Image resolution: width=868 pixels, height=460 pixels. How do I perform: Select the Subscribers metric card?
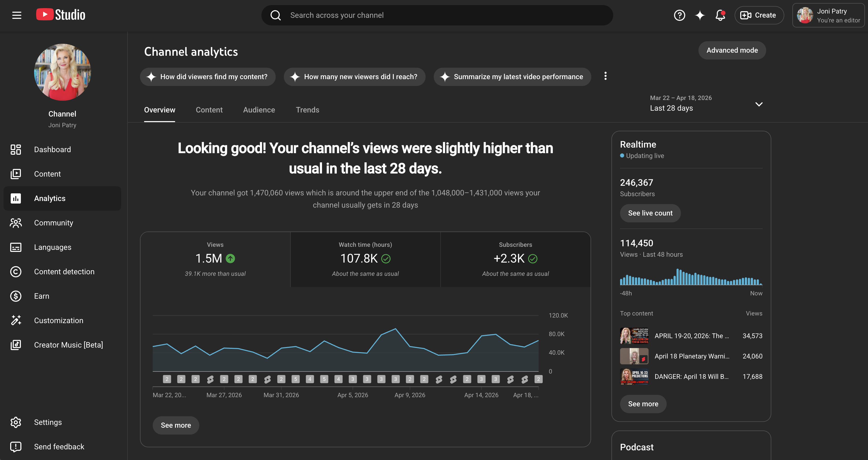[515, 259]
